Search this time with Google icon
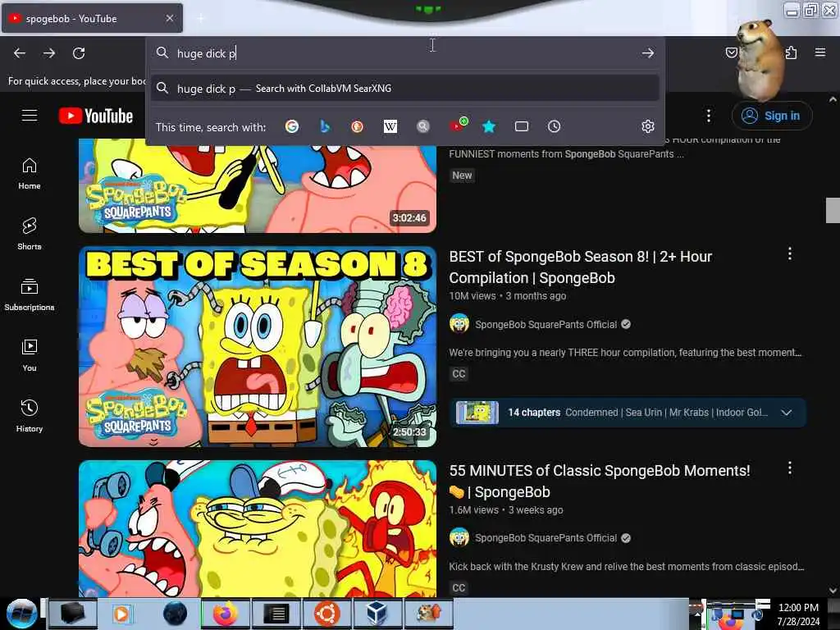This screenshot has height=630, width=840. (292, 126)
